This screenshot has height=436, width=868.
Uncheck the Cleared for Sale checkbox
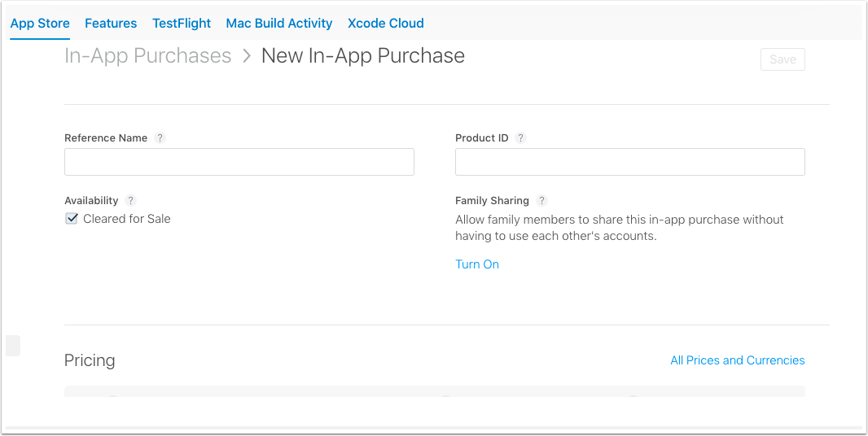pyautogui.click(x=72, y=219)
